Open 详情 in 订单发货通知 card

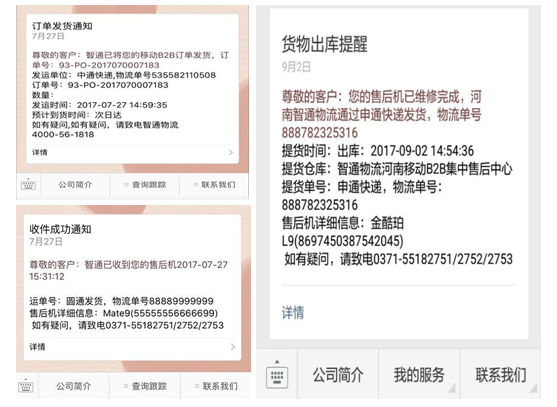pos(39,152)
